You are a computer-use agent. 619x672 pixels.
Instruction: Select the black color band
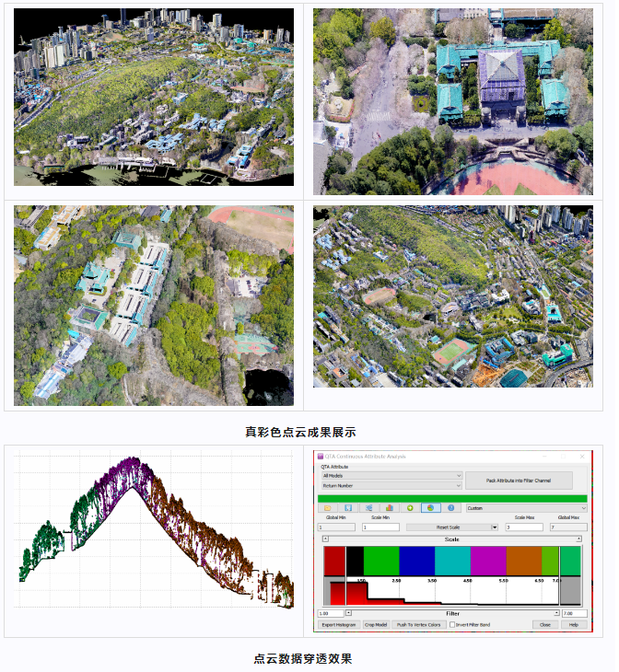click(355, 561)
